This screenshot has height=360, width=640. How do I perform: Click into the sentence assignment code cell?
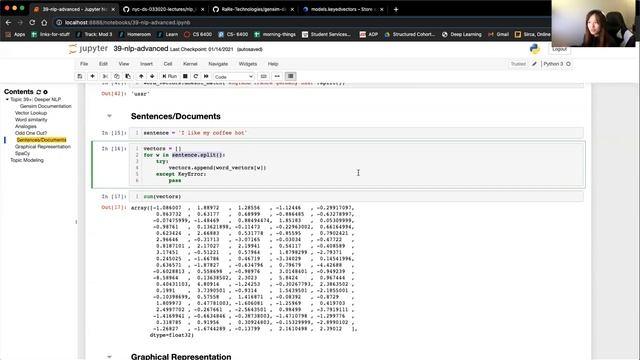[x=356, y=133]
